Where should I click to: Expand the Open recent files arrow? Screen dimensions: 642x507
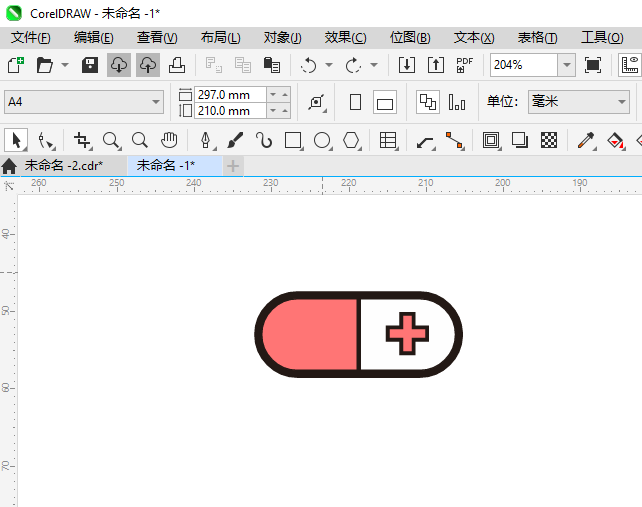[x=65, y=65]
